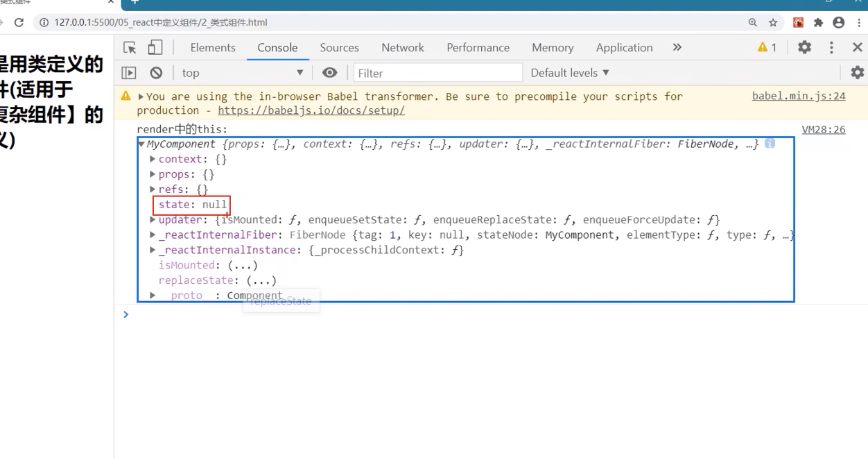868x458 pixels.
Task: Click the VM28:26 source link
Action: click(x=824, y=130)
